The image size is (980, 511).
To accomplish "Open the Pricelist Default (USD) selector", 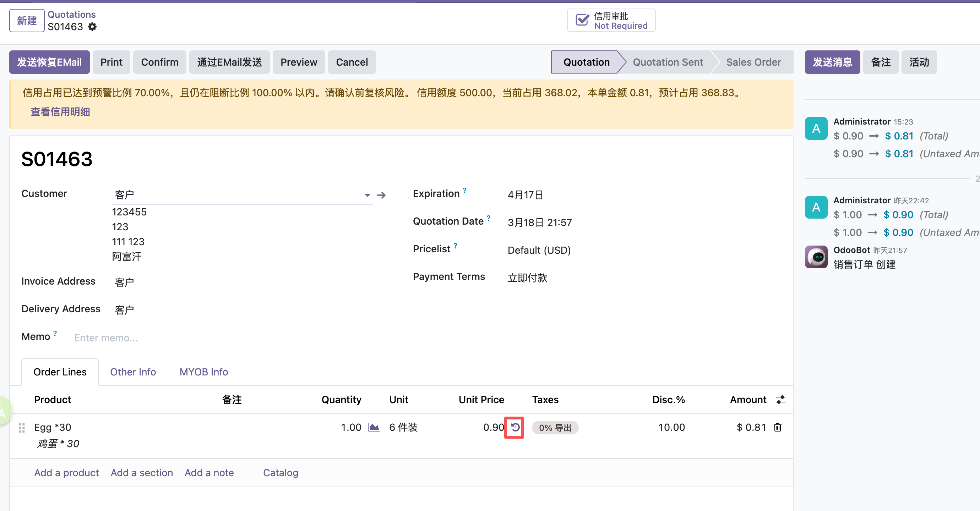I will point(539,250).
